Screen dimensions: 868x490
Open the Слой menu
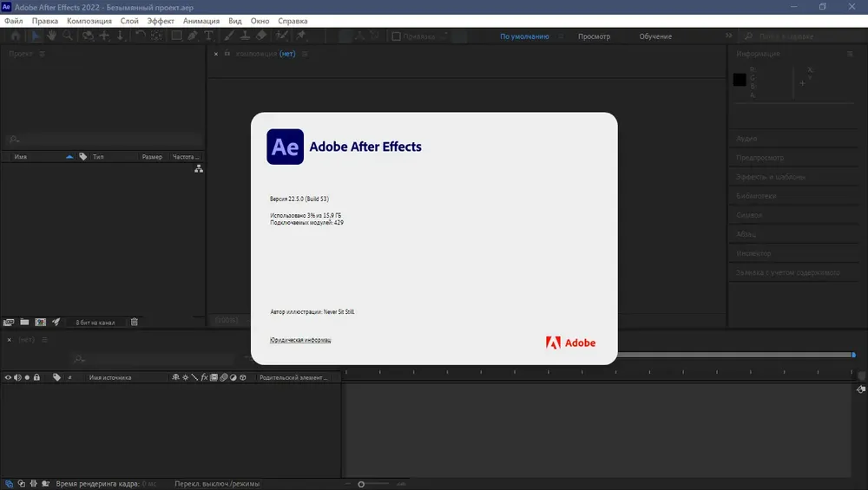click(x=129, y=21)
